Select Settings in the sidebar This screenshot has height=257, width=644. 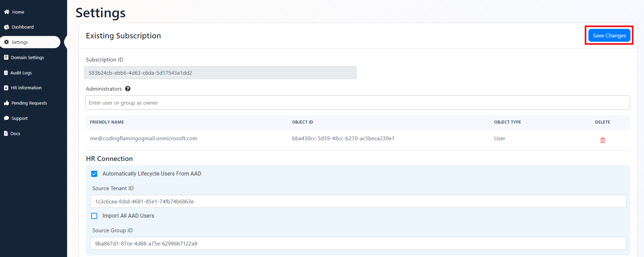tap(30, 42)
